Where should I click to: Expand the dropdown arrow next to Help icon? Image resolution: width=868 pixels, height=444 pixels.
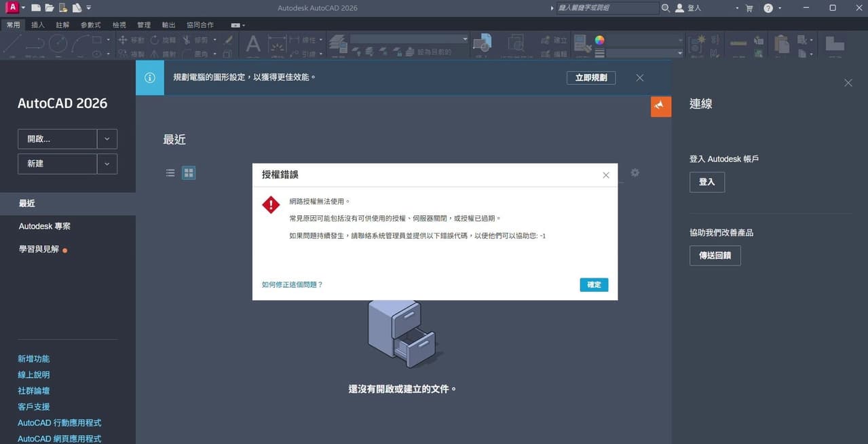point(780,8)
